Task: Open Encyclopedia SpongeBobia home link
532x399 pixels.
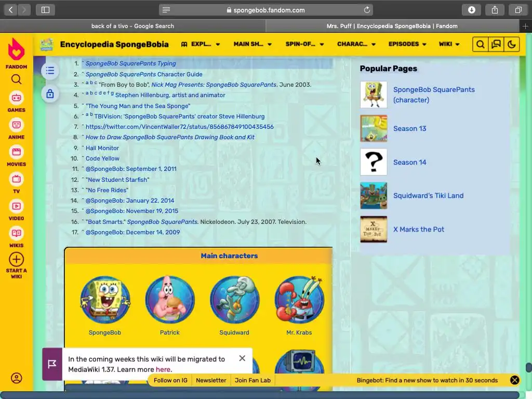Action: (x=114, y=45)
